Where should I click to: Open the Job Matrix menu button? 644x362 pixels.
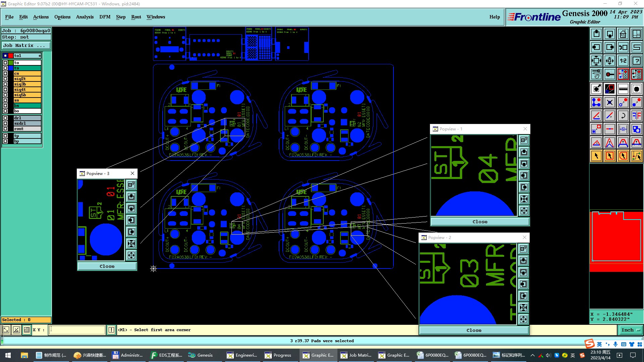pos(26,46)
